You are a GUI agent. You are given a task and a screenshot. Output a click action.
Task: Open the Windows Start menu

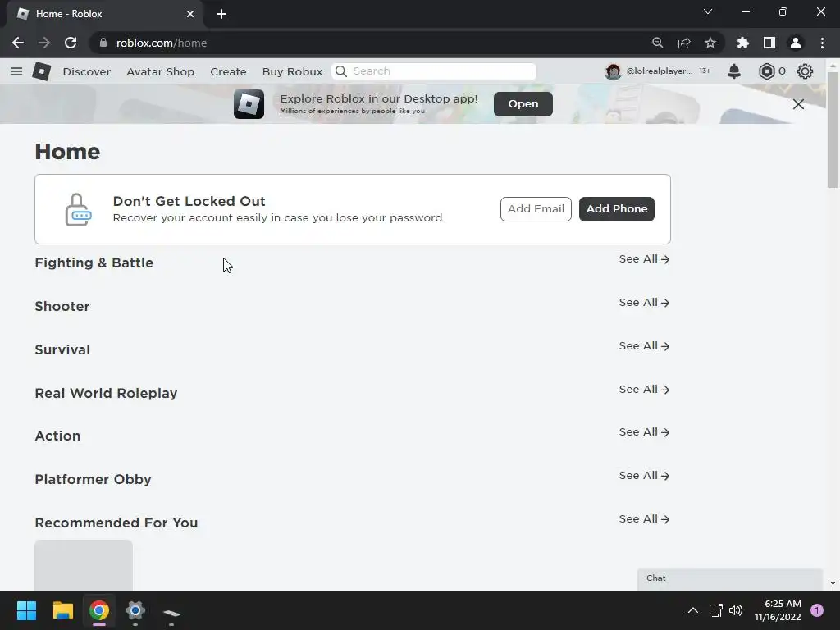point(26,610)
